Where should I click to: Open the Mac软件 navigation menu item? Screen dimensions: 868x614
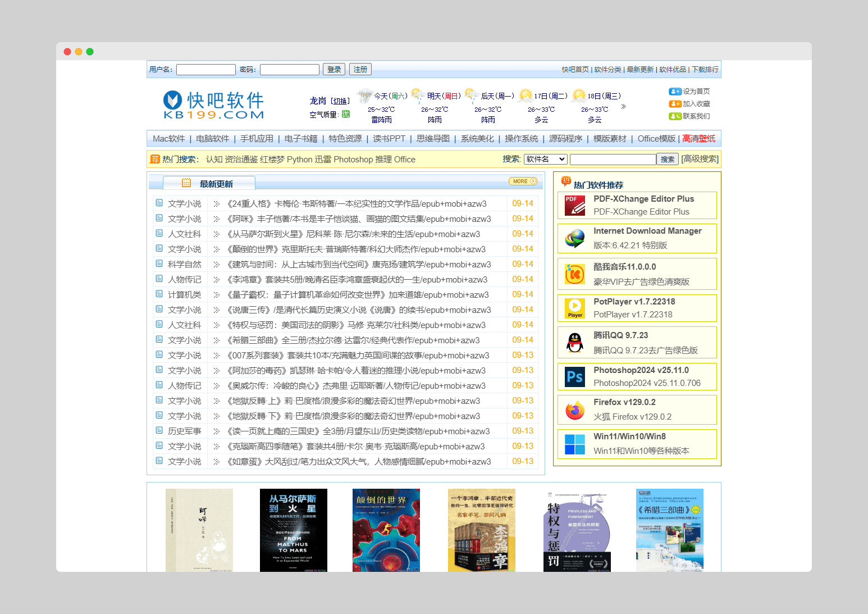[168, 139]
